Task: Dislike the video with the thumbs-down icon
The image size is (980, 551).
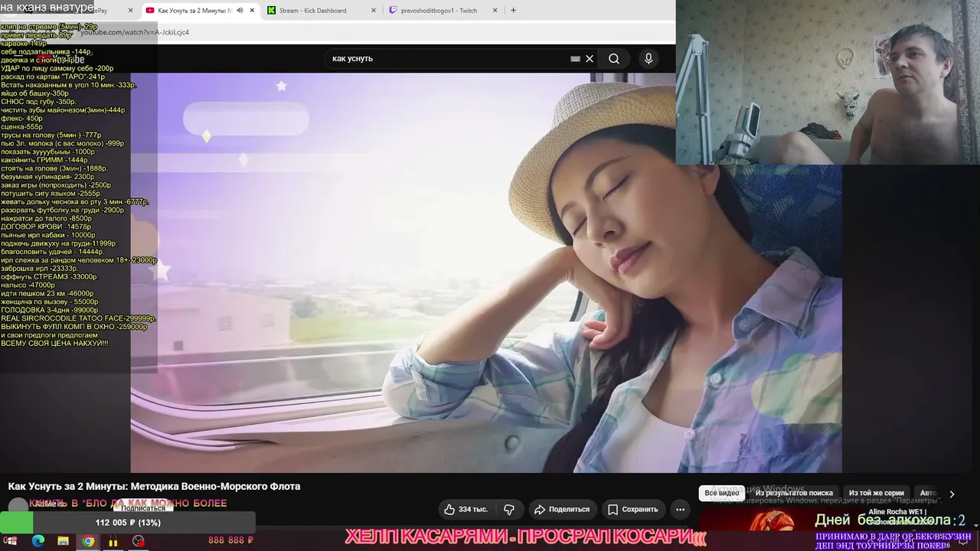Action: (x=509, y=510)
